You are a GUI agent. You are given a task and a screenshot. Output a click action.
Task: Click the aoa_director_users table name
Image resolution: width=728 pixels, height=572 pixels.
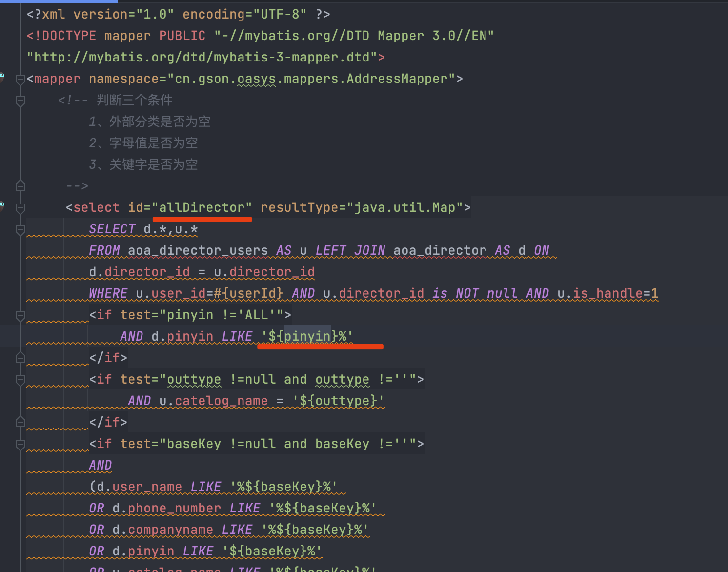click(x=198, y=251)
